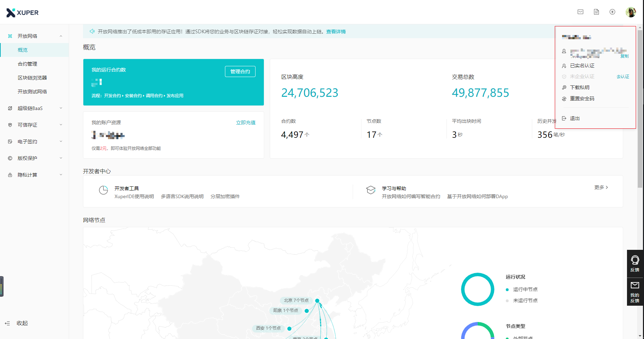Open my feedback envelope button

635,291
